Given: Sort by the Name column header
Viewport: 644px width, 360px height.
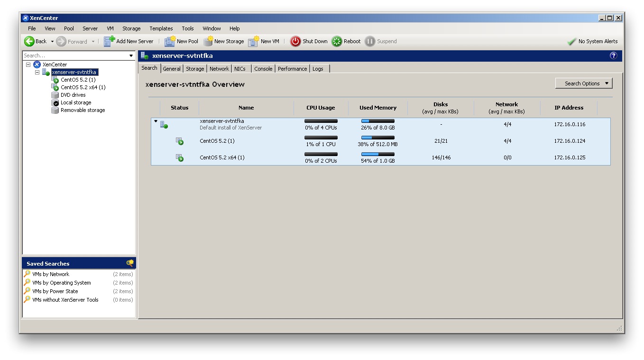Looking at the screenshot, I should click(246, 108).
